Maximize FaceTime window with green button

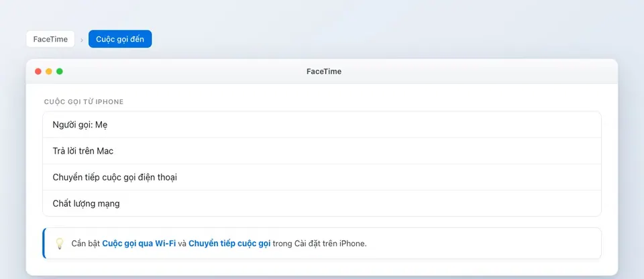click(60, 72)
